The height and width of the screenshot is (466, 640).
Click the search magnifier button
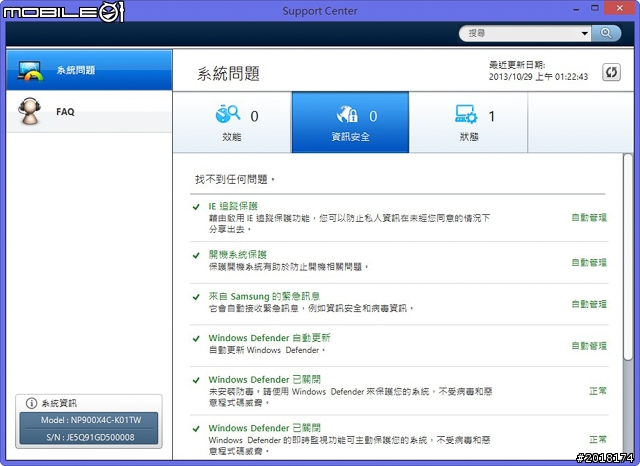[x=606, y=33]
